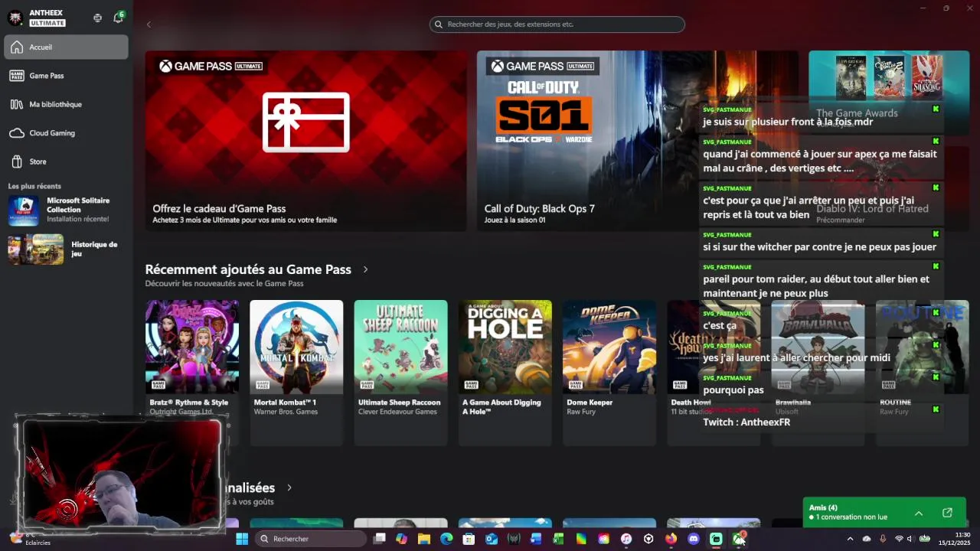Open File Explorer from the taskbar
Image resolution: width=980 pixels, height=551 pixels.
(424, 539)
